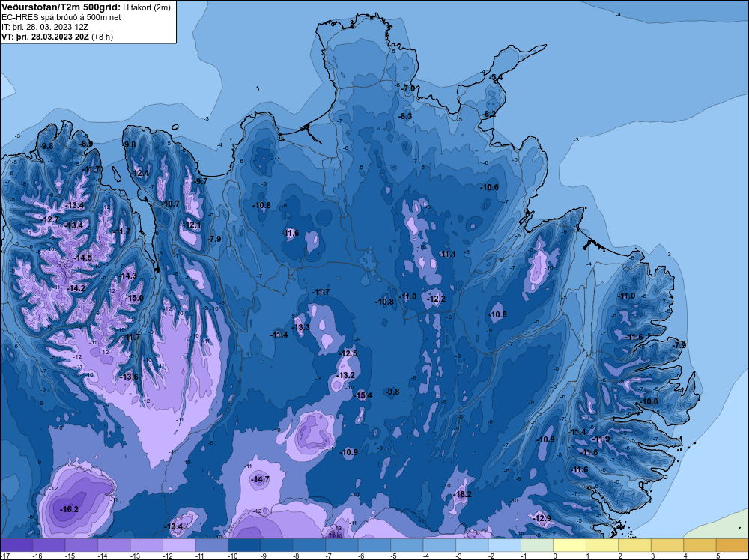The image size is (749, 560).
Task: Select the -14.5 temperature label
Action: tap(83, 258)
